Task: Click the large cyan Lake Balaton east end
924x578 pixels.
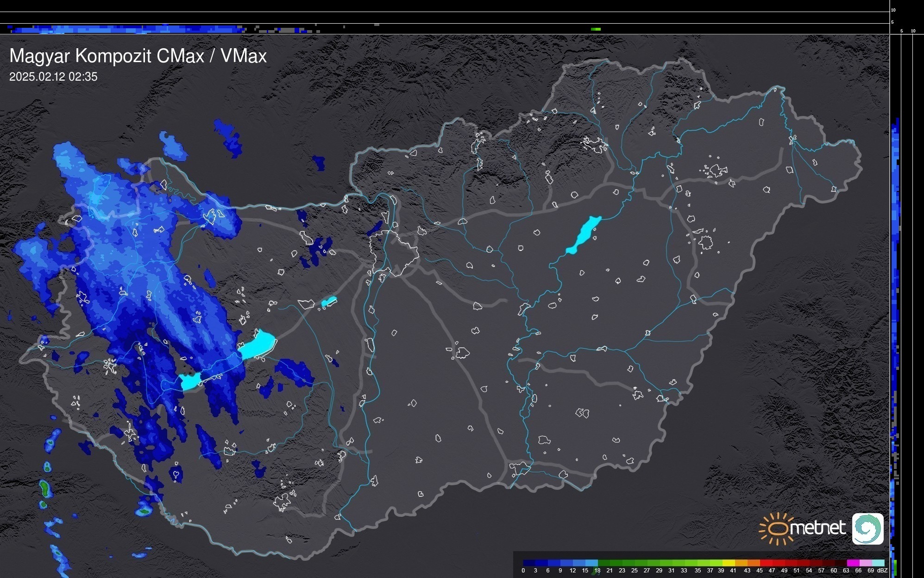Action: click(258, 345)
